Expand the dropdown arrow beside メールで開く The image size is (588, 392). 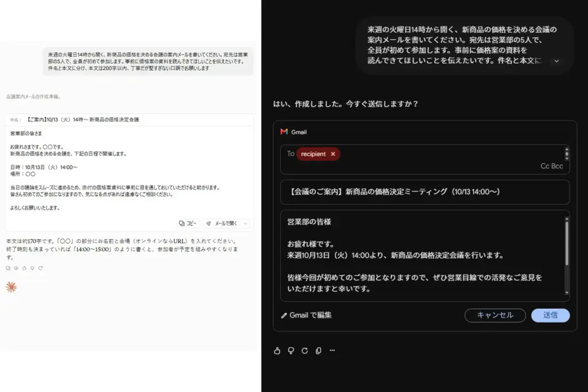pyautogui.click(x=245, y=223)
